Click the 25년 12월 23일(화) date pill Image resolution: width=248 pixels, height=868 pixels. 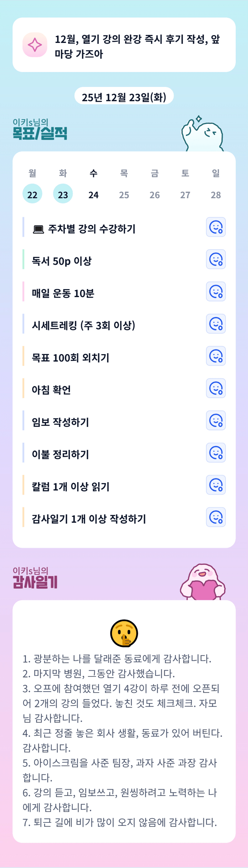point(124,97)
